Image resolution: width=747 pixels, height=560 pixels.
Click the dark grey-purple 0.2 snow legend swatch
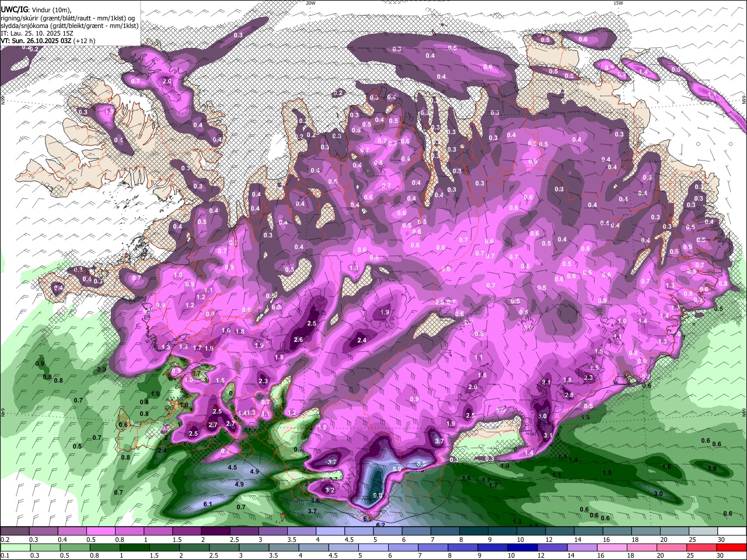tap(15, 531)
